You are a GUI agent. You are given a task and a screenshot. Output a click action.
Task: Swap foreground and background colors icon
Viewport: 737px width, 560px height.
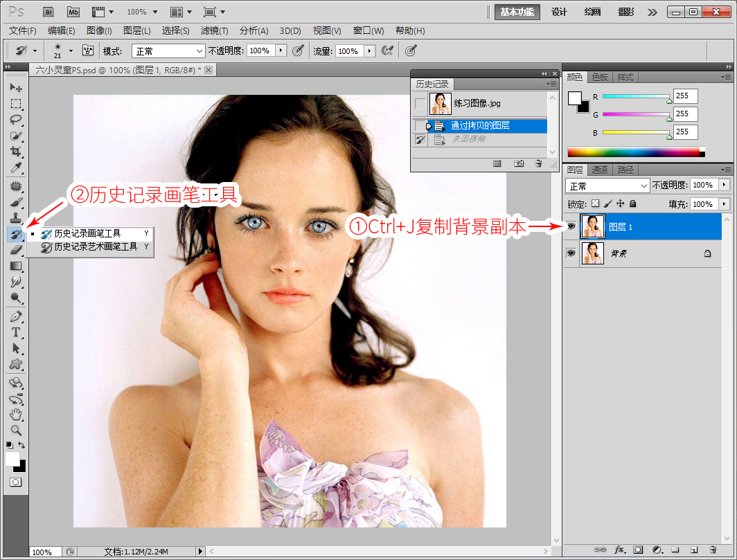point(21,444)
